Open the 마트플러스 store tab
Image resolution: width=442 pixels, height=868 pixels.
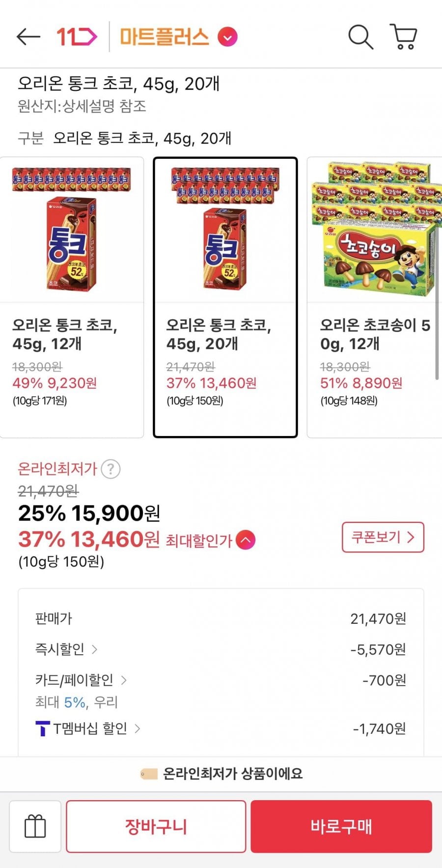[x=165, y=37]
